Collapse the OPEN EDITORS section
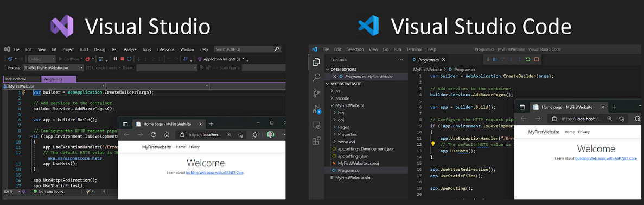The width and height of the screenshot is (644, 205). tap(366, 69)
